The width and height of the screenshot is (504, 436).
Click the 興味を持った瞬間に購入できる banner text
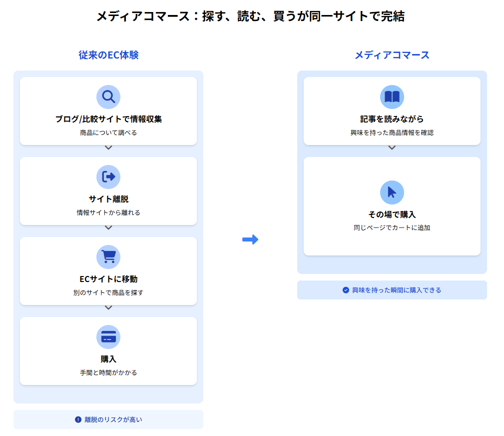pos(397,290)
